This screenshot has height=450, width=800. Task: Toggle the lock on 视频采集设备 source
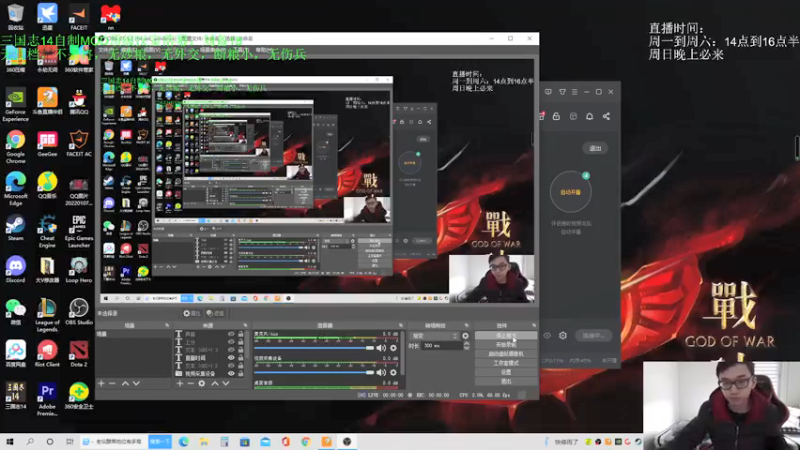click(241, 373)
